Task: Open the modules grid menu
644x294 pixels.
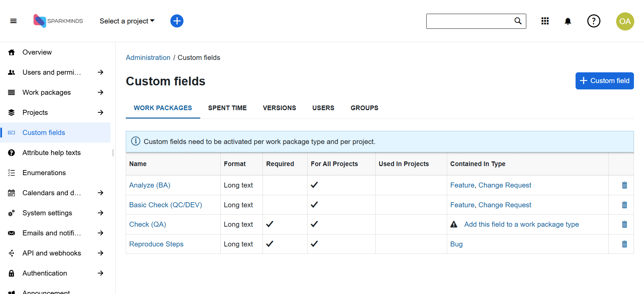Action: [545, 21]
